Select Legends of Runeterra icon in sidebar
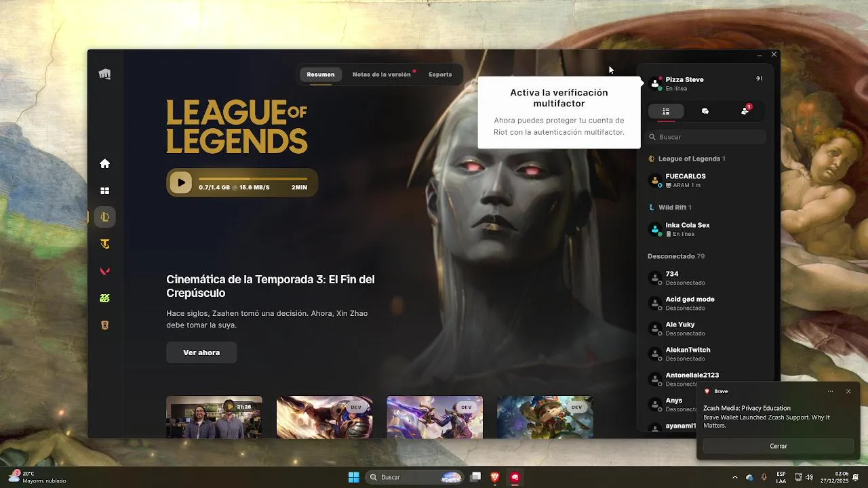The image size is (868, 488). point(104,325)
